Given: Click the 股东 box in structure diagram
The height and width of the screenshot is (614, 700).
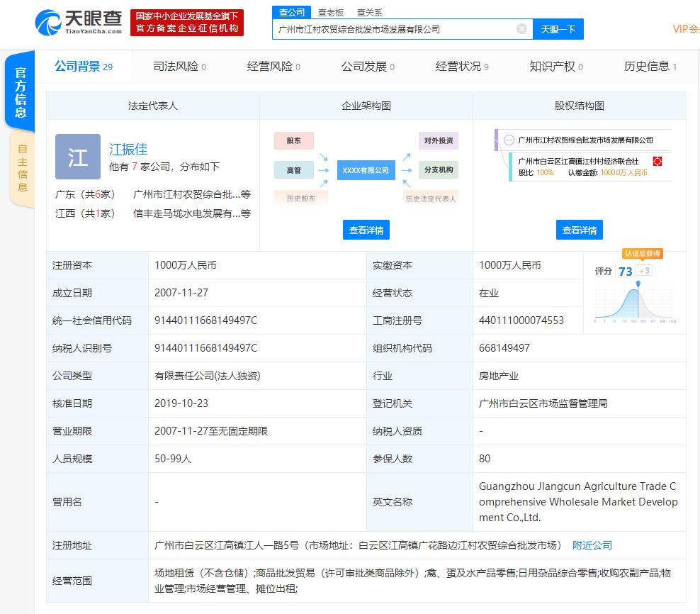Looking at the screenshot, I should click(294, 141).
